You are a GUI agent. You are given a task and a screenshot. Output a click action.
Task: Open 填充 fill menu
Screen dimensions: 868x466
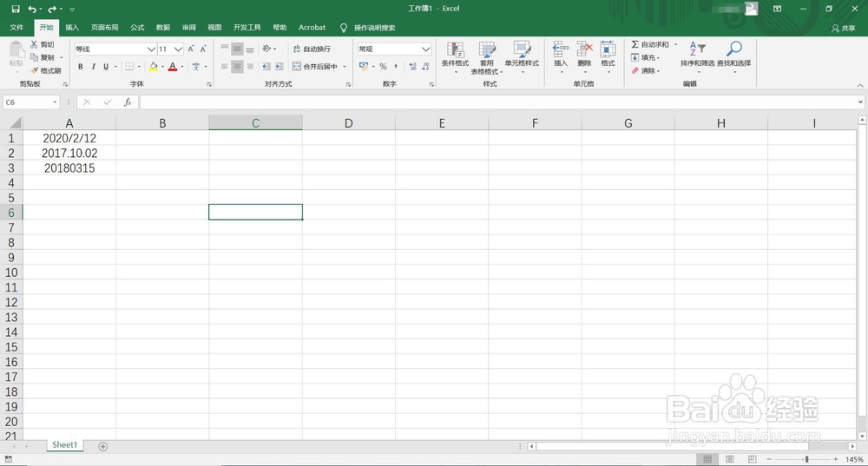tap(645, 57)
